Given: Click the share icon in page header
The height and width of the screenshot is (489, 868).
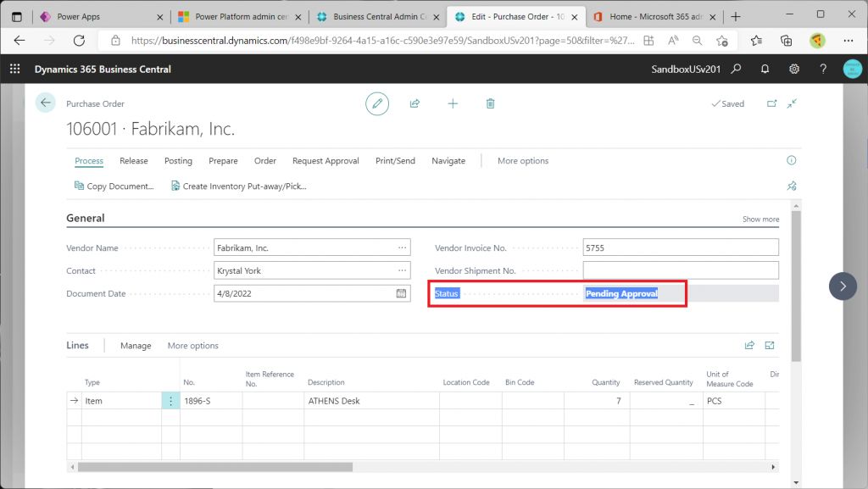Looking at the screenshot, I should click(x=415, y=103).
